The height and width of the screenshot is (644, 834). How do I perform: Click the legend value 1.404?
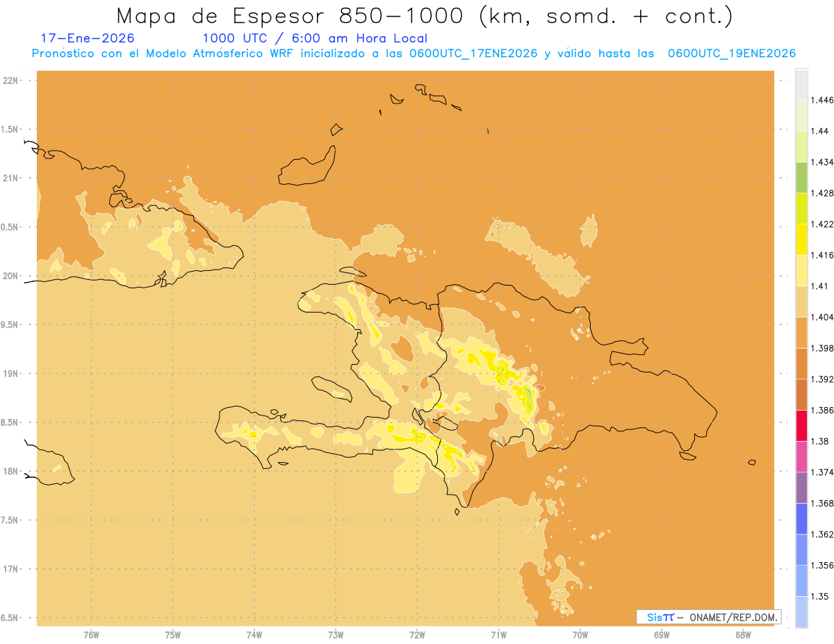coord(822,317)
